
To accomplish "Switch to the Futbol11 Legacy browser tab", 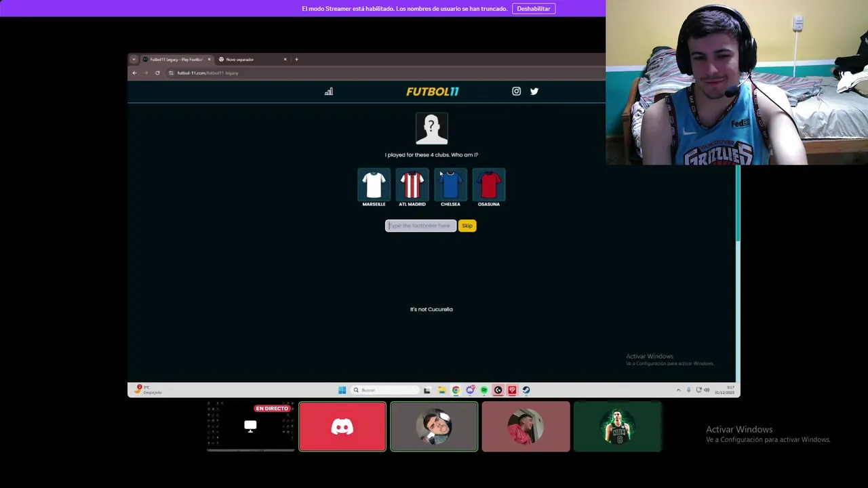I will tap(176, 60).
